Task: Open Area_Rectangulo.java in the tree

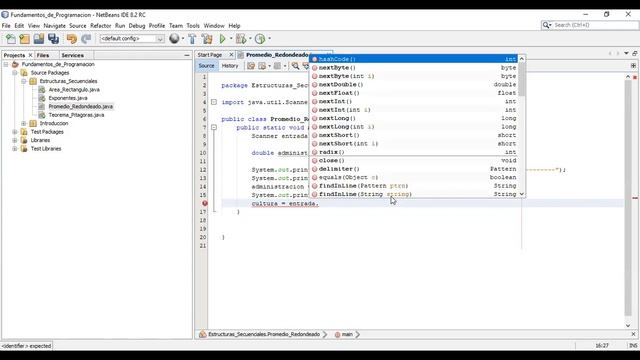Action: 74,90
